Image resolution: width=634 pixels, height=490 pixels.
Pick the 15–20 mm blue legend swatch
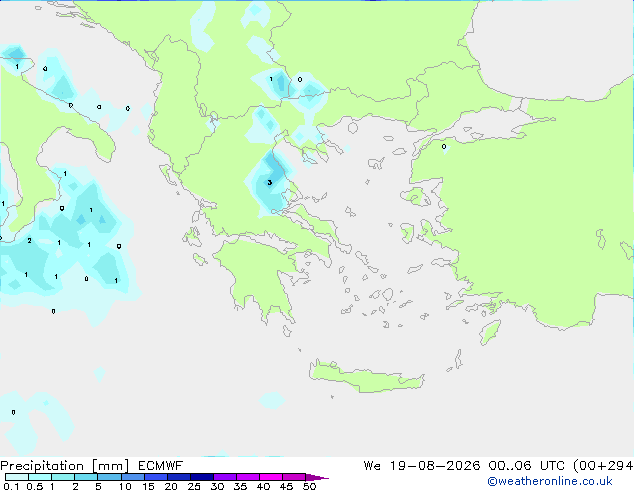[x=156, y=477]
